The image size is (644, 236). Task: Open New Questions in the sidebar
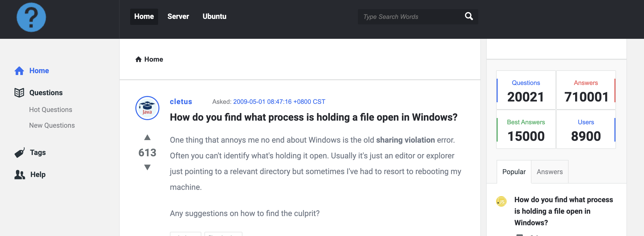pos(52,125)
